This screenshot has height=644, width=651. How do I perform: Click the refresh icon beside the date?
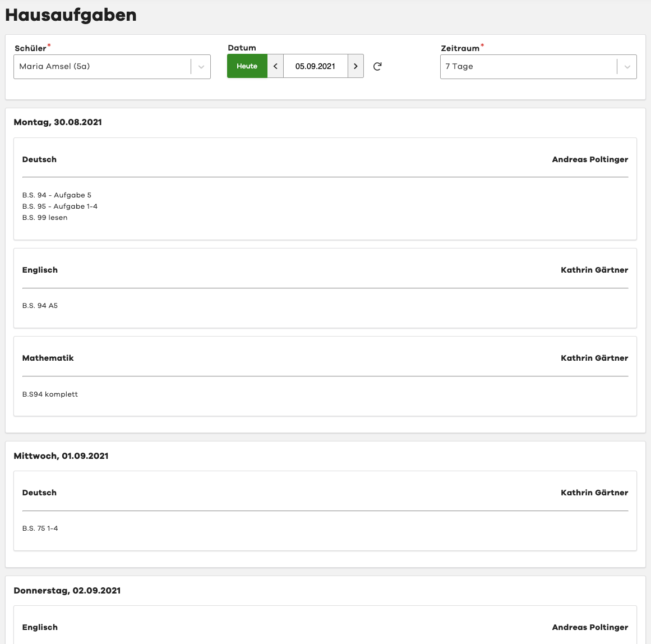click(x=377, y=66)
